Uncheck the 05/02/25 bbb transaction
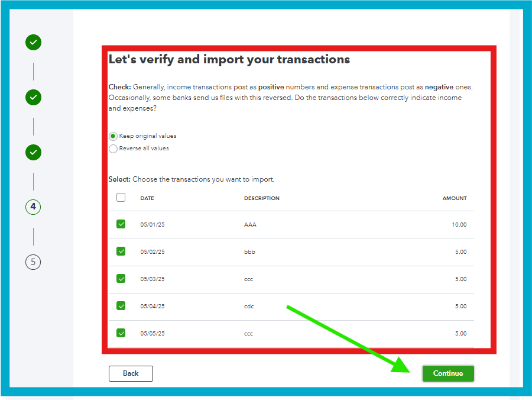 click(x=121, y=251)
